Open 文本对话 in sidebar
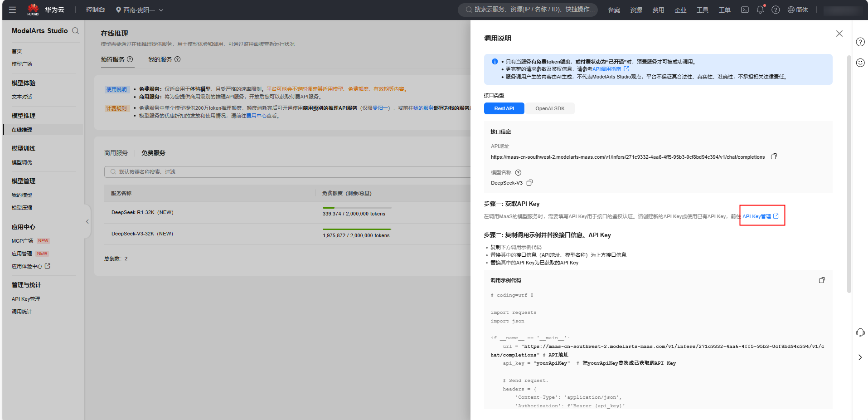Viewport: 868px width, 420px height. click(22, 97)
